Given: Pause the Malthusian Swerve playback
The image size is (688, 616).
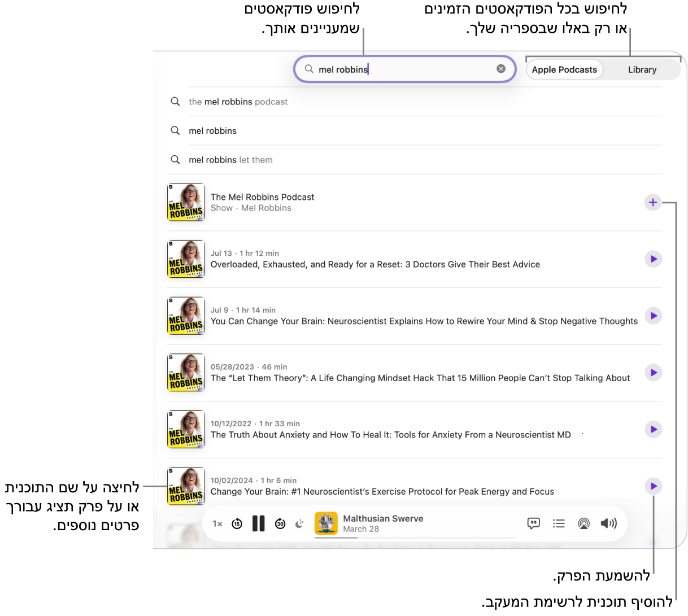Looking at the screenshot, I should 259,523.
